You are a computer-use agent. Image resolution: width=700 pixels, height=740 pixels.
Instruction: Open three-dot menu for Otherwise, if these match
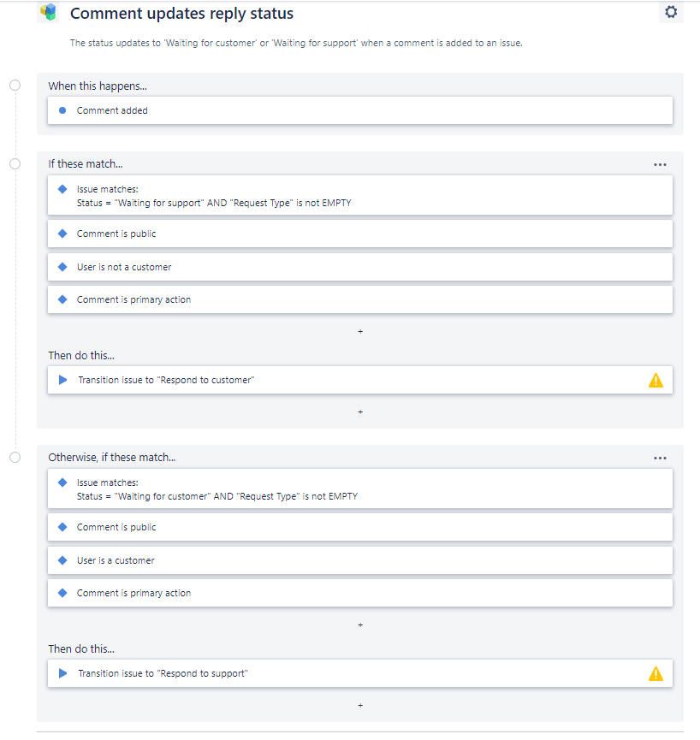tap(660, 459)
